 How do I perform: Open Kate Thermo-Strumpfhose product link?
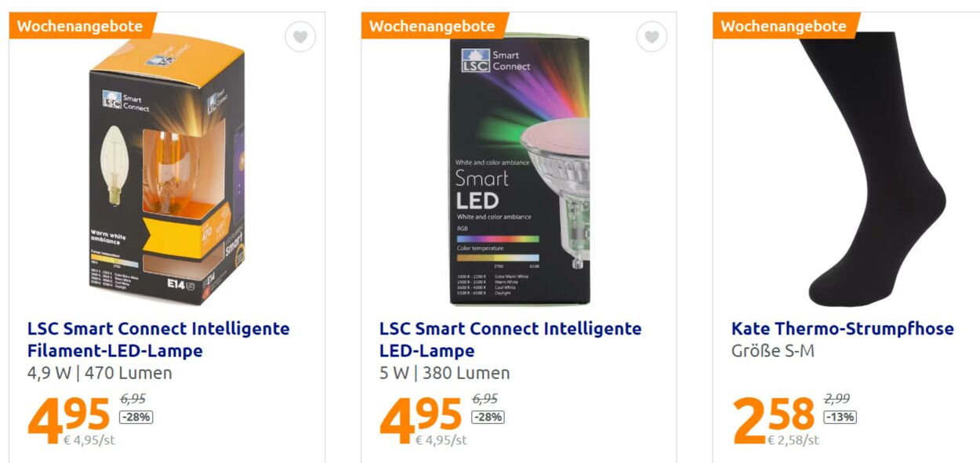(x=843, y=328)
